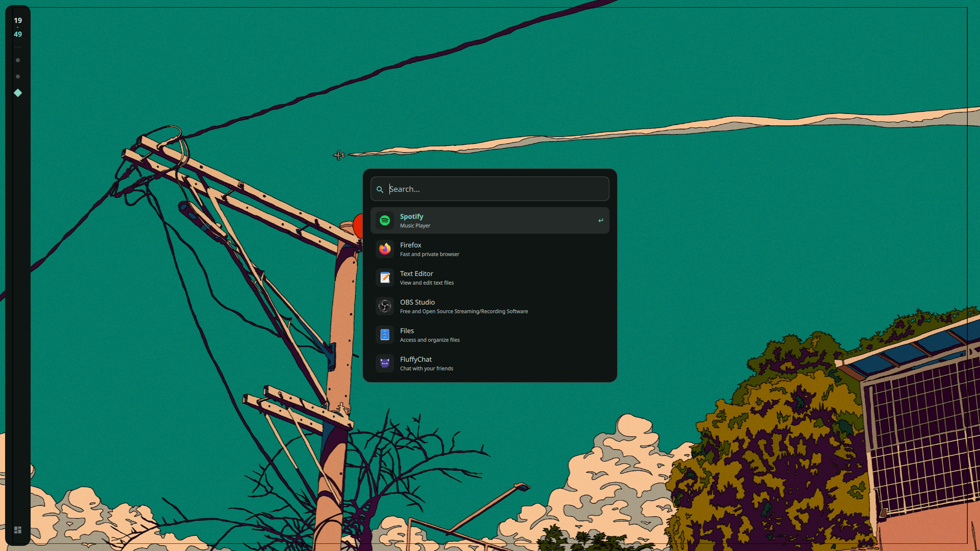Click the FluffyChat icon
The image size is (980, 551).
click(385, 363)
